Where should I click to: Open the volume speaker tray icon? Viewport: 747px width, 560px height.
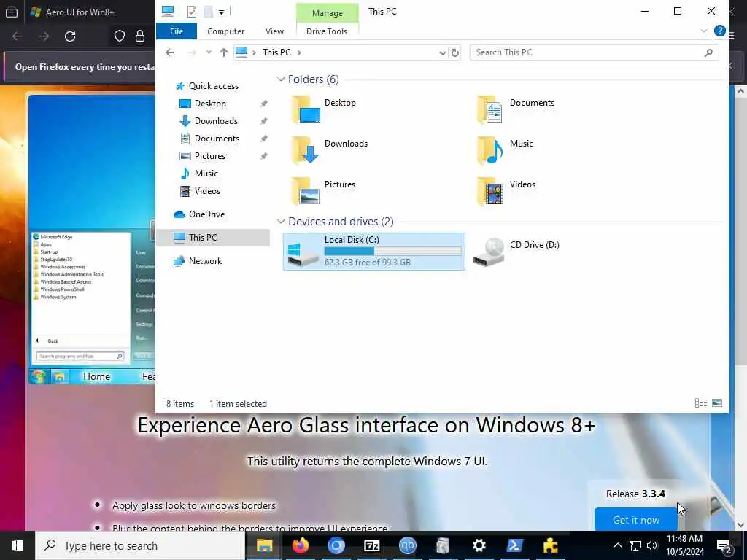(x=652, y=545)
